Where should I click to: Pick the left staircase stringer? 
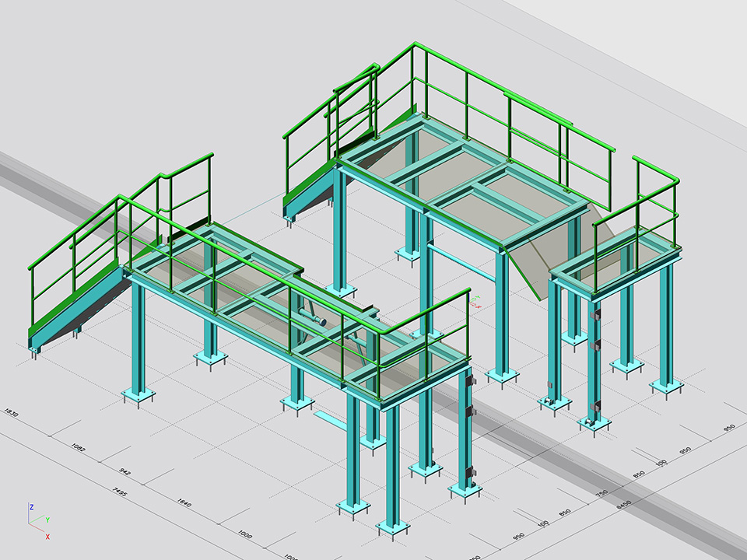(74, 307)
